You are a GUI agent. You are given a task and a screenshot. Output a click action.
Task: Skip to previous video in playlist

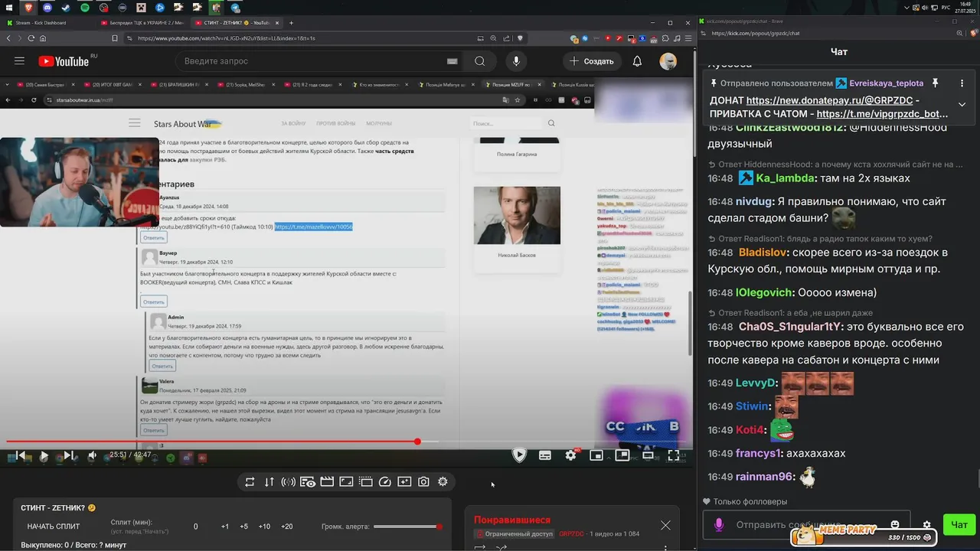point(20,456)
